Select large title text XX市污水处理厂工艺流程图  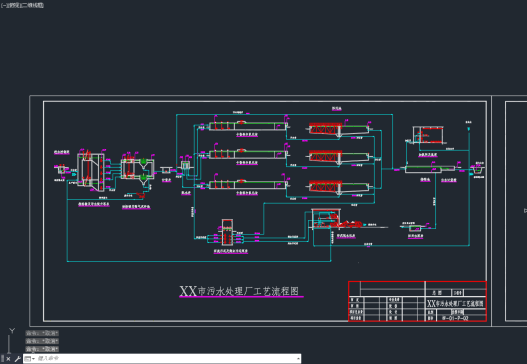(239, 291)
